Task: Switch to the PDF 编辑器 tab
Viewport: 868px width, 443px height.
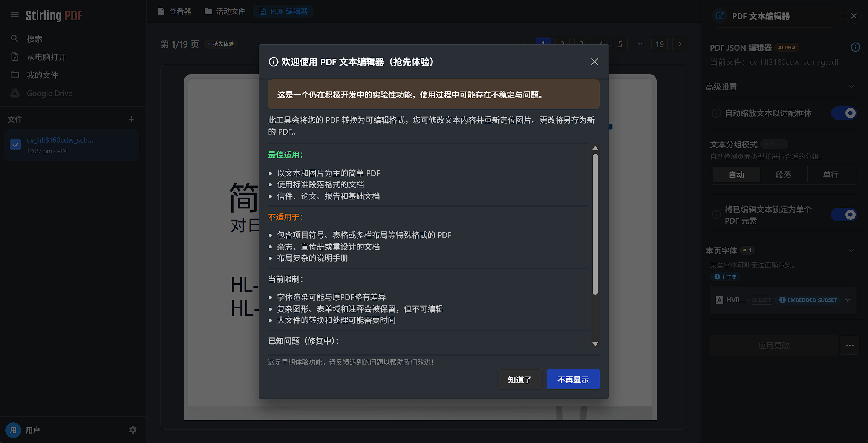Action: [283, 11]
